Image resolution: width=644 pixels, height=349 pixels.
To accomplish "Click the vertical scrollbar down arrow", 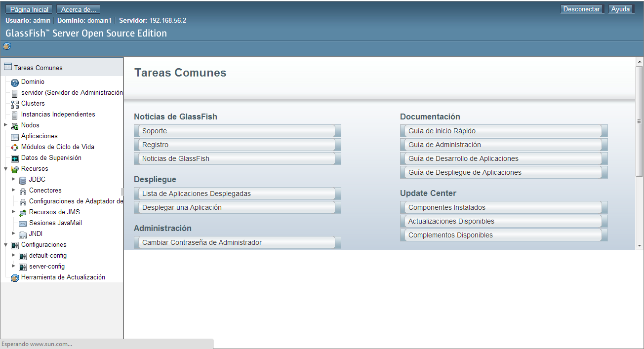I will 639,245.
